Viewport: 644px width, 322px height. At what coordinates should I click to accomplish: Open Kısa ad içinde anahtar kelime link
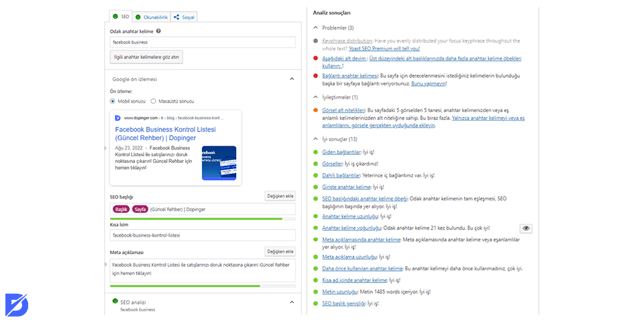(354, 280)
